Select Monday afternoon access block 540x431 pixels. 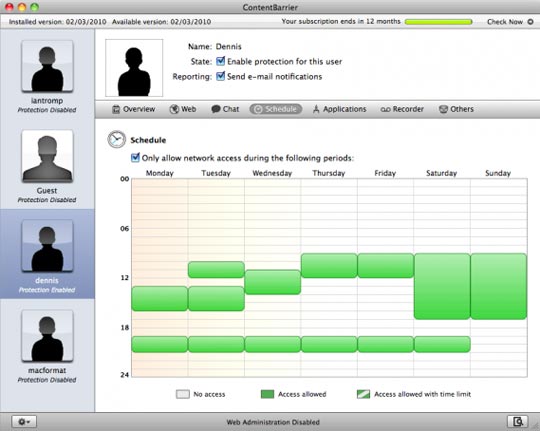[x=160, y=299]
